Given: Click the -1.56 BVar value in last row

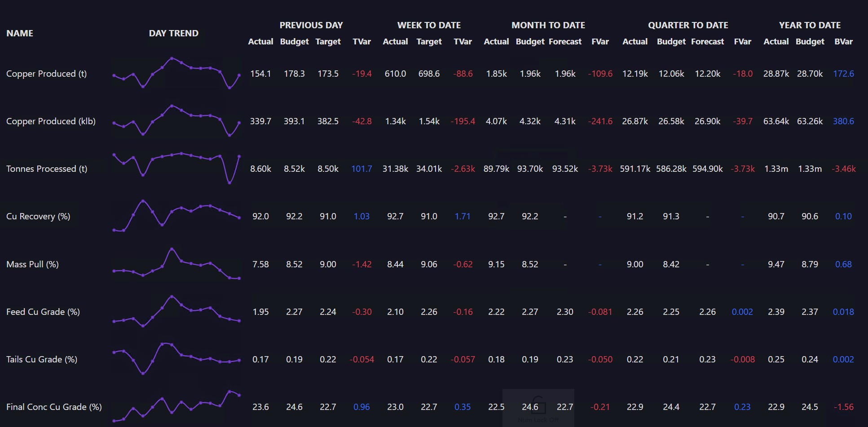Looking at the screenshot, I should [843, 407].
